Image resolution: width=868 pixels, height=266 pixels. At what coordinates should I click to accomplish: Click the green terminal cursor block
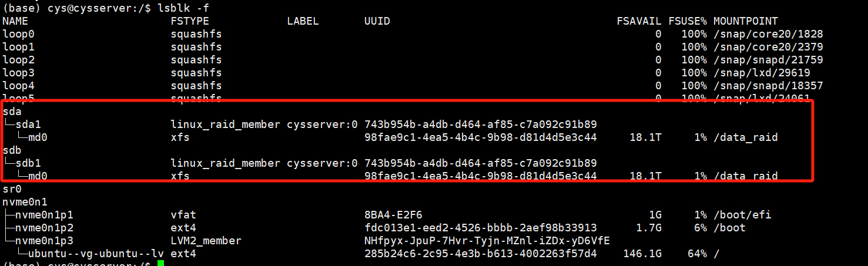click(161, 263)
